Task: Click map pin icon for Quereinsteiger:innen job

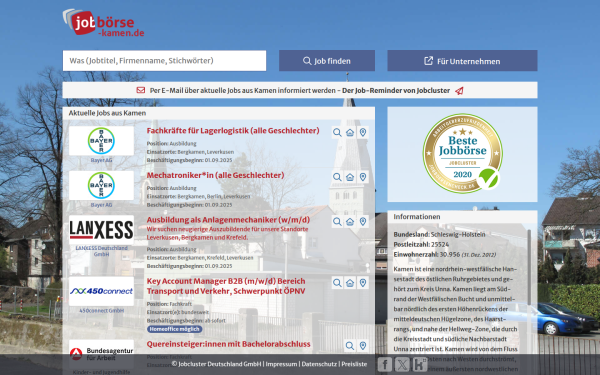Action: 363,346
